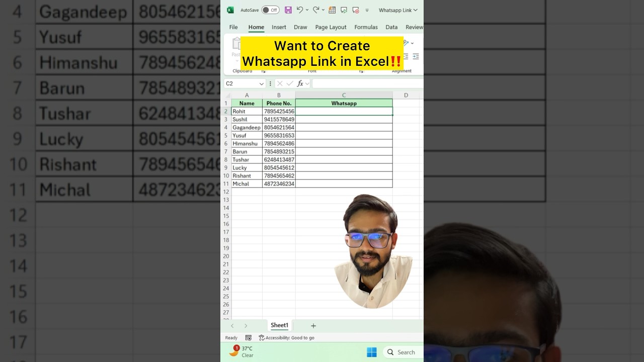Image resolution: width=644 pixels, height=362 pixels.
Task: Select the cell containing 'Barun'
Action: [247, 151]
